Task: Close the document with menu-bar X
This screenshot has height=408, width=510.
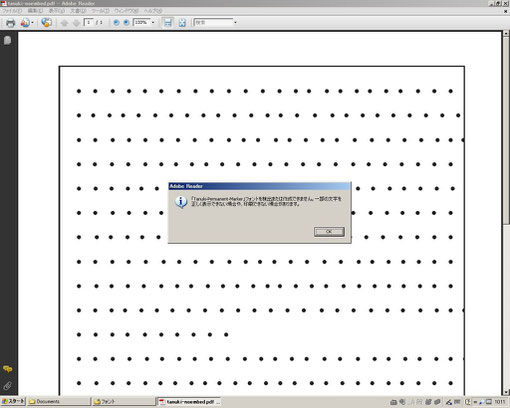Action: [x=506, y=11]
